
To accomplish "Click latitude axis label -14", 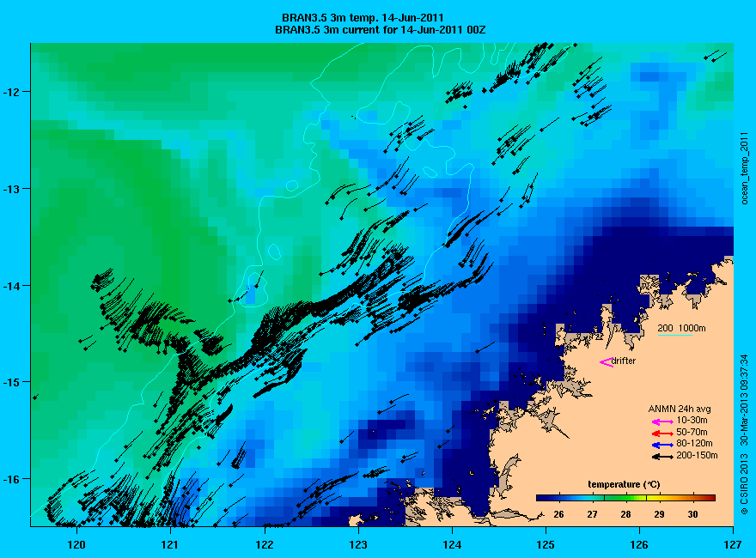I will (x=10, y=285).
